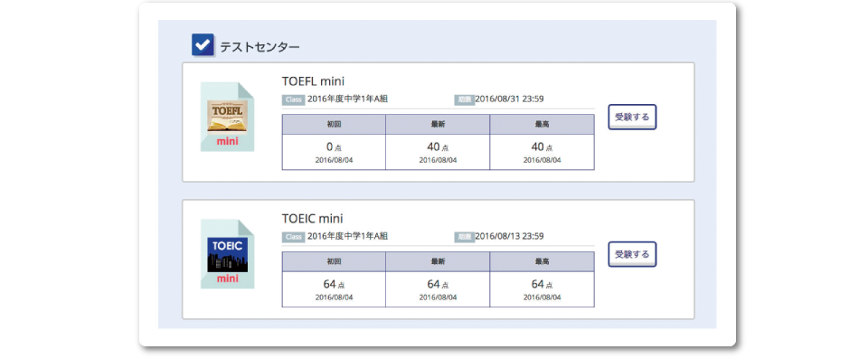Image resolution: width=868 pixels, height=359 pixels.
Task: Click deadline 2016/08/13 23:59
Action: [509, 237]
